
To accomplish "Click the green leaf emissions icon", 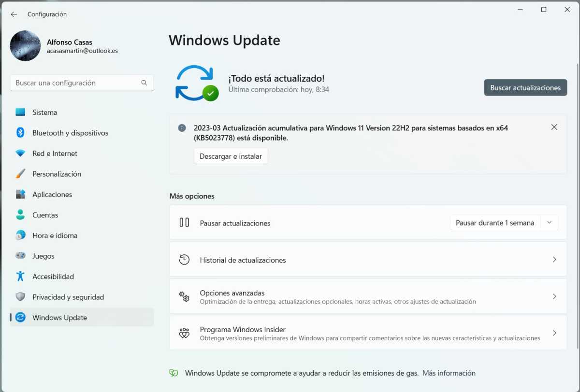I will (174, 373).
